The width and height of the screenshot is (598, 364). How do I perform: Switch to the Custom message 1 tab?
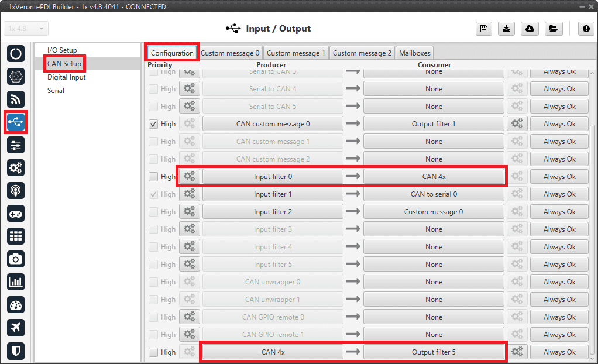296,53
